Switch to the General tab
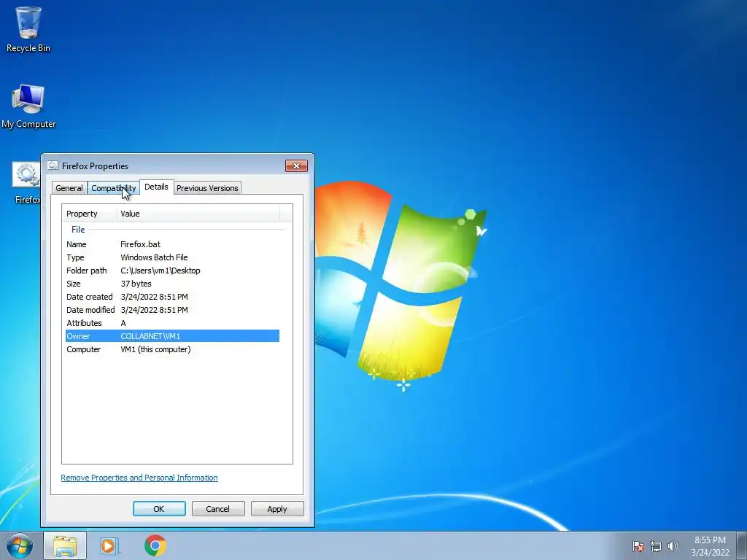The width and height of the screenshot is (747, 560). pyautogui.click(x=69, y=188)
